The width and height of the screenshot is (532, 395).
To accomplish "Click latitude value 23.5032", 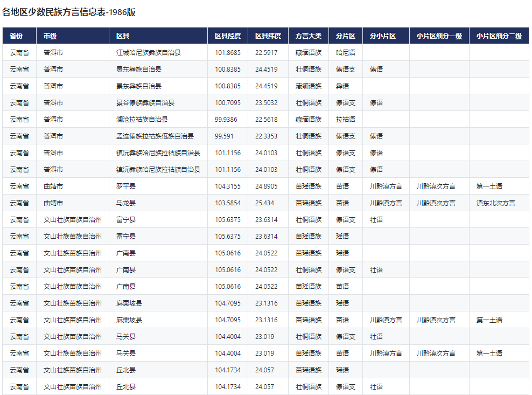I will [x=267, y=102].
